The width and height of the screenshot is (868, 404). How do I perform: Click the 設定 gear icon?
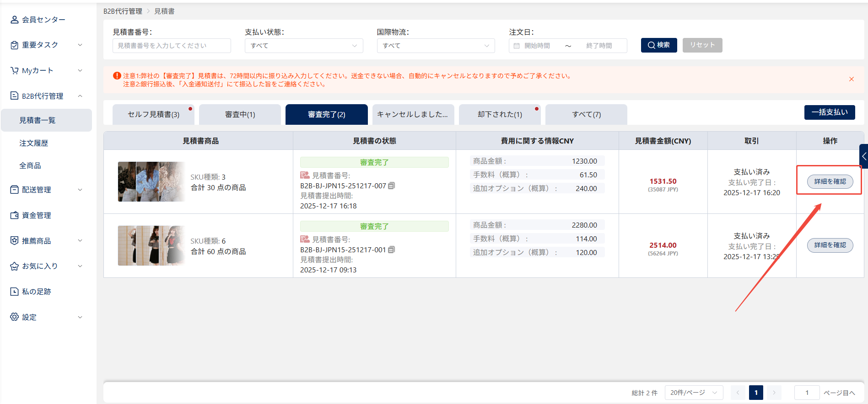point(15,317)
